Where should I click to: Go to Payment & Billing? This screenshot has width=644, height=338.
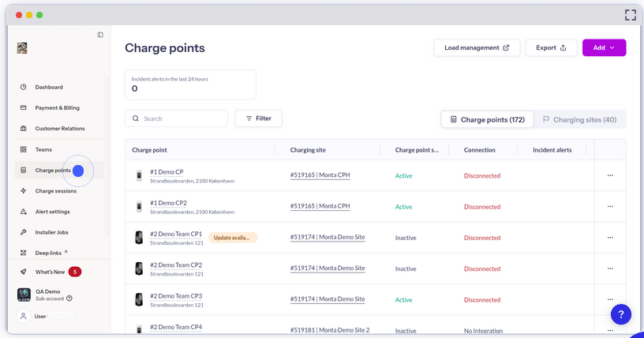(57, 107)
